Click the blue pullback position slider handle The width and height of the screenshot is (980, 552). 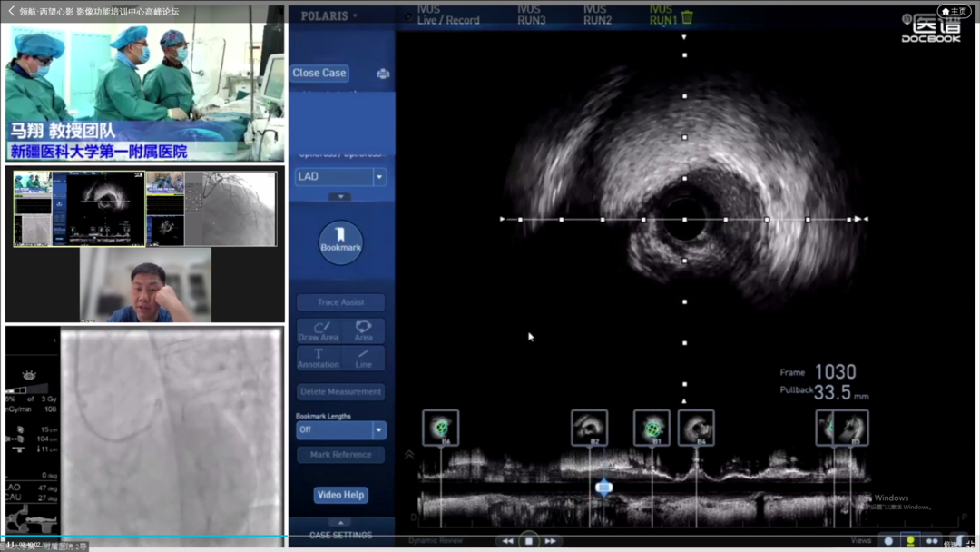pos(603,488)
